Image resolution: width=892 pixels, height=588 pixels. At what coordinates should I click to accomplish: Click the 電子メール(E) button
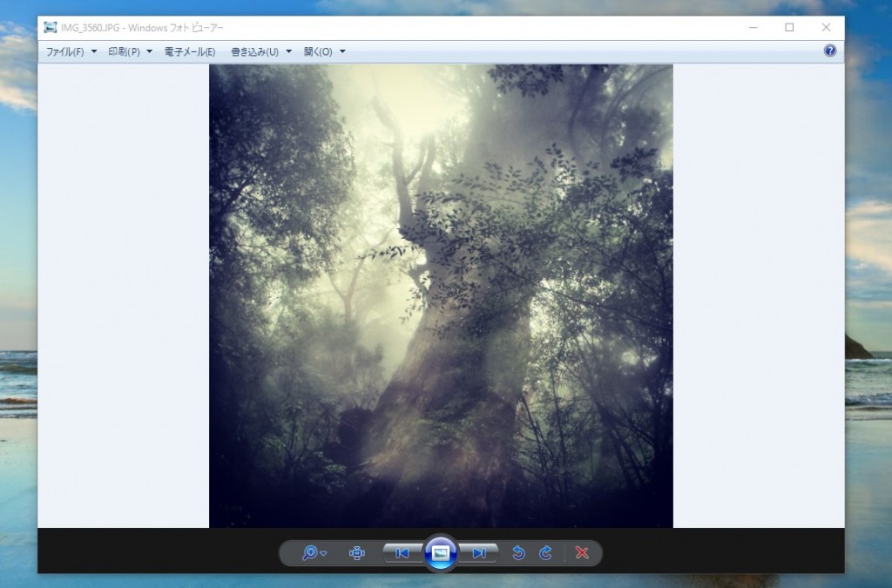(x=190, y=51)
